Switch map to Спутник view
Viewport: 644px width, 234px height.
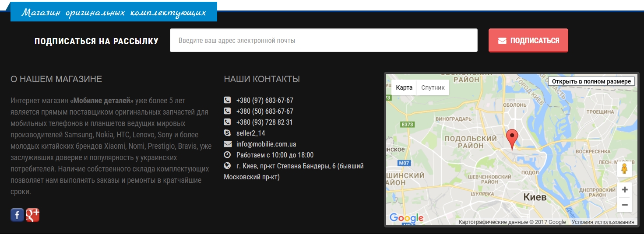pos(433,87)
